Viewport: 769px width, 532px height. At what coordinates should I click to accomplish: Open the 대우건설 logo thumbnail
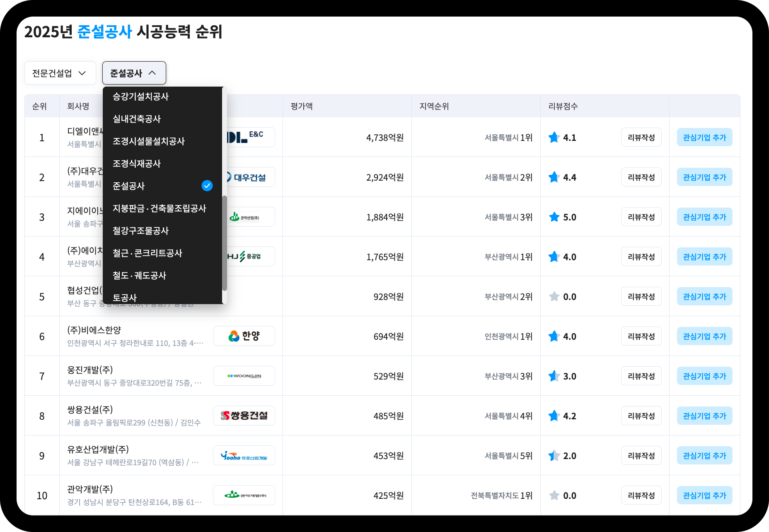tap(250, 177)
